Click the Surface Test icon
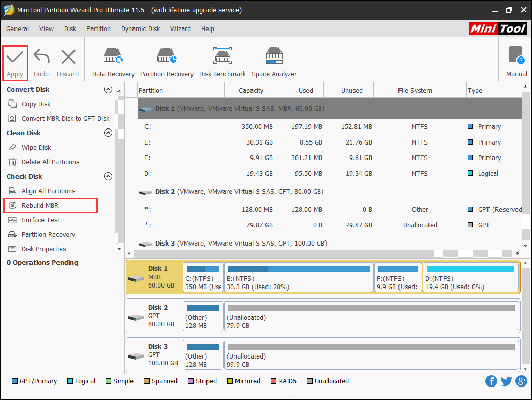Image resolution: width=532 pixels, height=400 pixels. click(12, 220)
